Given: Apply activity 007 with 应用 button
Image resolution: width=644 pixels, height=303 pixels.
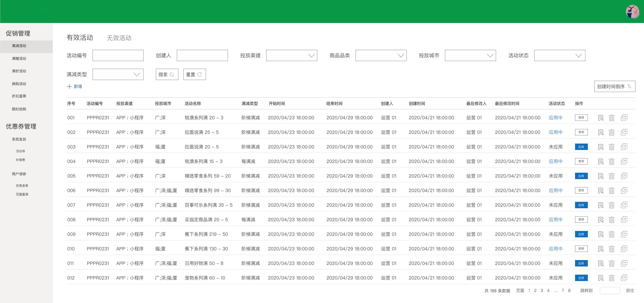Looking at the screenshot, I should 581,205.
